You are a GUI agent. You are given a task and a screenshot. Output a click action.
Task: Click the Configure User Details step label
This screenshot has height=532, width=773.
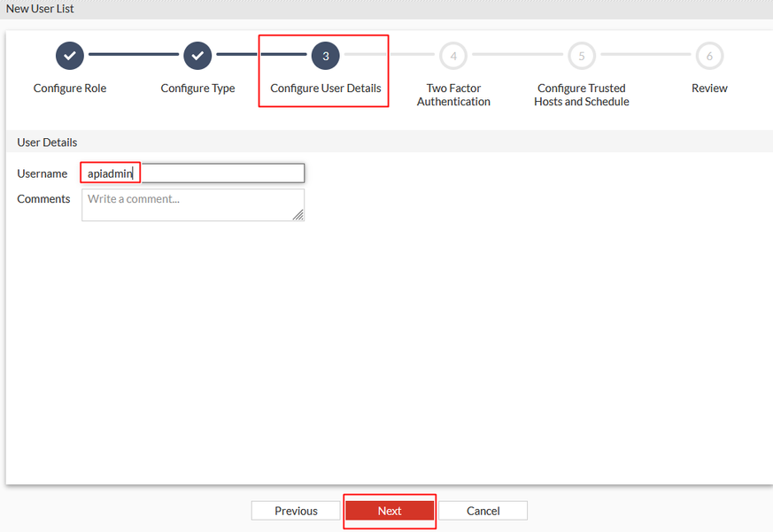[325, 89]
